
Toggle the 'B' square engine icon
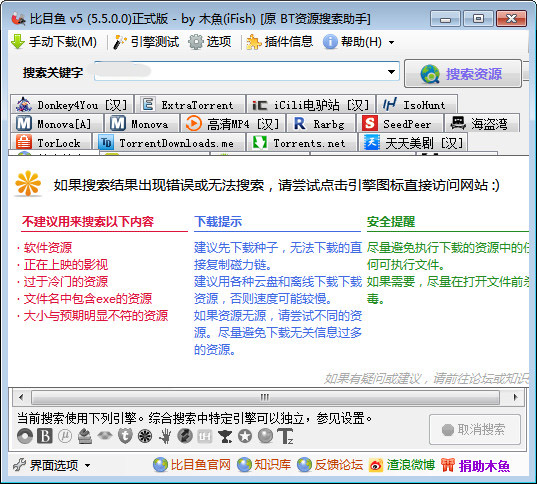coord(45,436)
